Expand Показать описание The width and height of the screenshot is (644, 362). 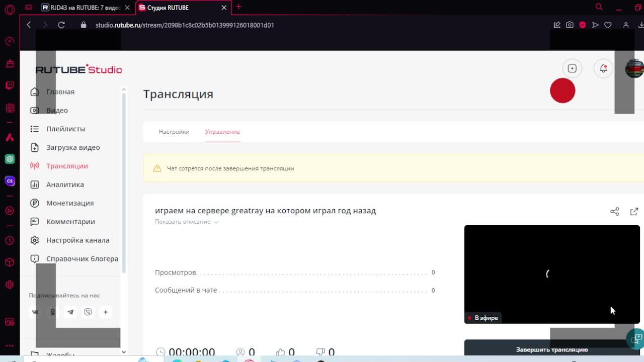pyautogui.click(x=187, y=222)
